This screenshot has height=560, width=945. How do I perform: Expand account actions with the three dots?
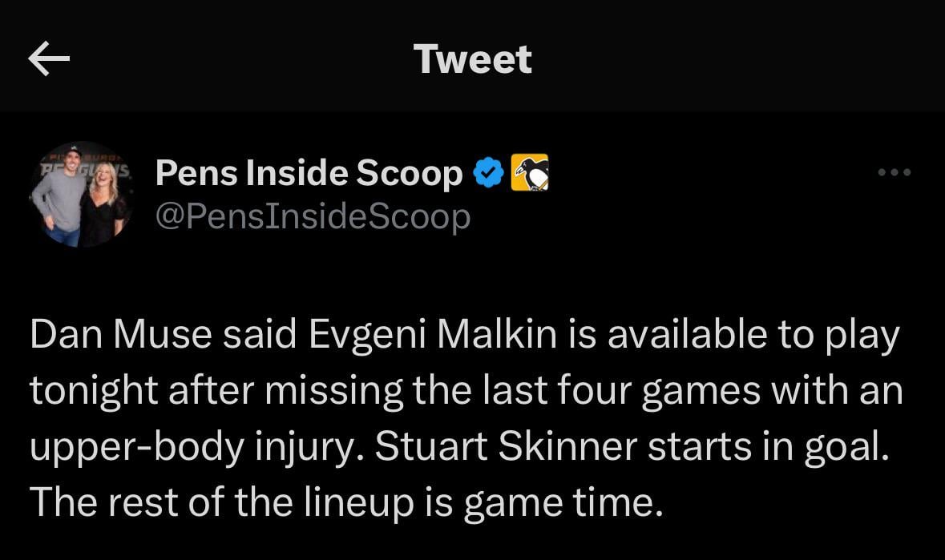(895, 171)
